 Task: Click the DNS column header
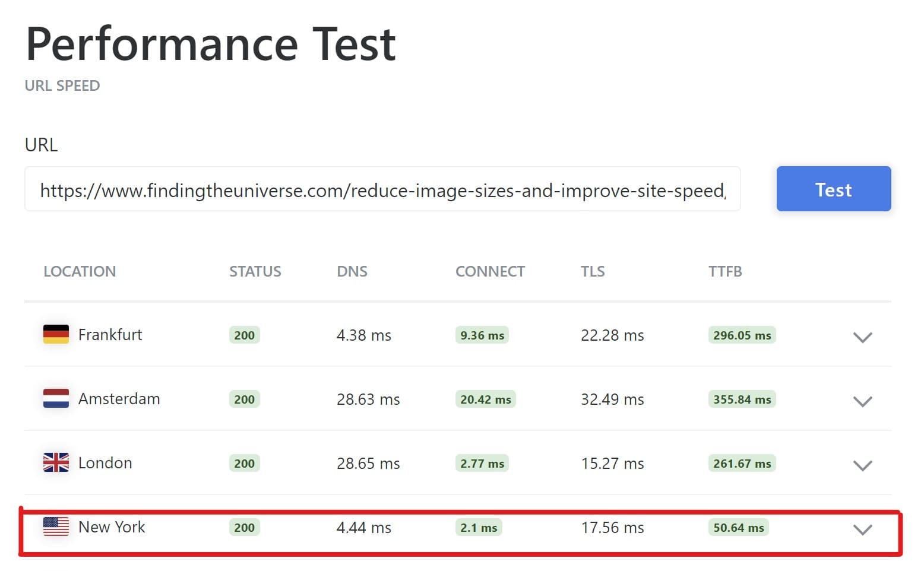pyautogui.click(x=352, y=271)
